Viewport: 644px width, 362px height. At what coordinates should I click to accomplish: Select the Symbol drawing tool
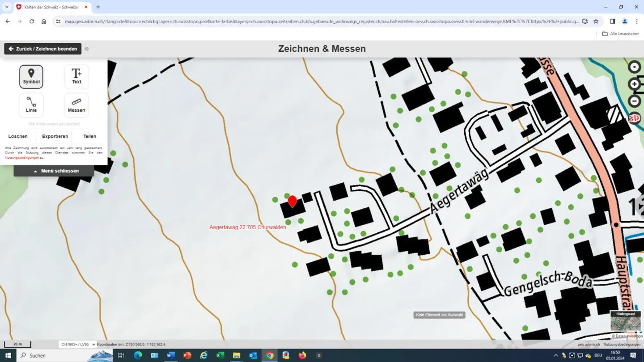coord(31,76)
